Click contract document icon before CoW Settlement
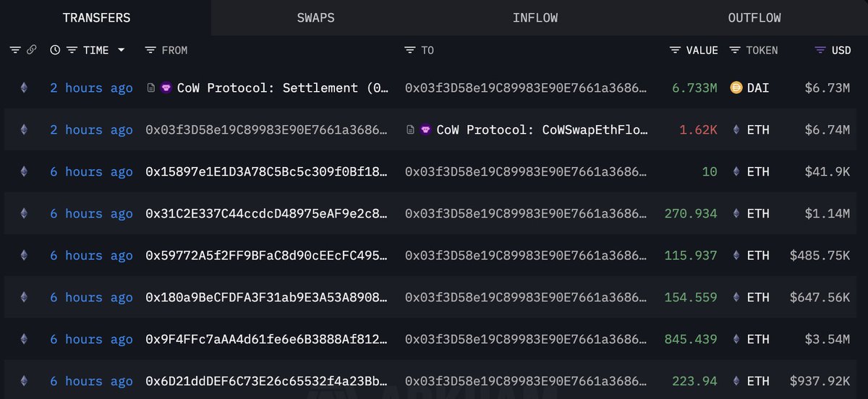The height and width of the screenshot is (399, 868). pyautogui.click(x=150, y=88)
